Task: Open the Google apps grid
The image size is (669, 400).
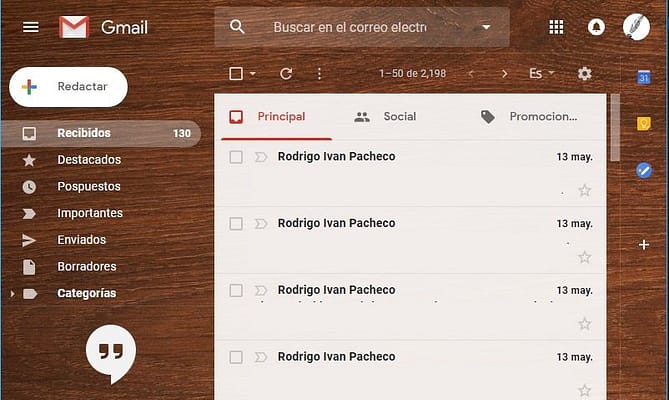Action: (556, 27)
